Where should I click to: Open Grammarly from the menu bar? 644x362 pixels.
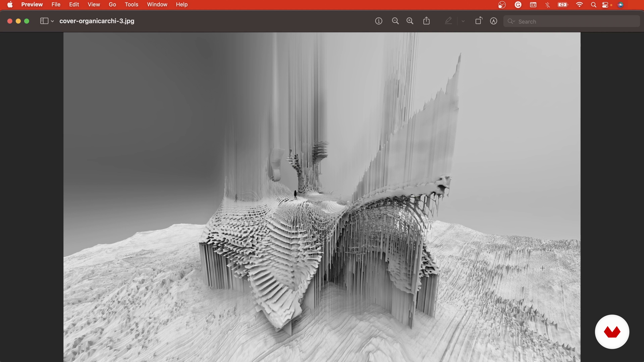518,5
